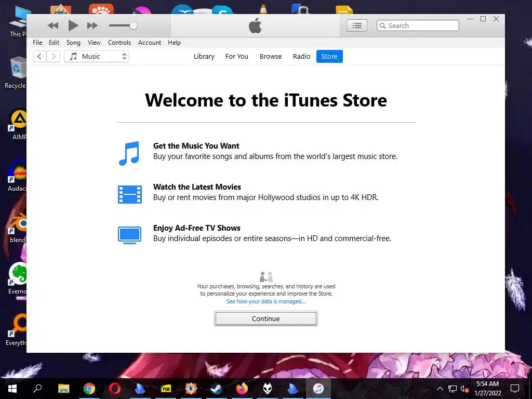This screenshot has height=399, width=532.
Task: Click the Continue button
Action: (x=265, y=318)
